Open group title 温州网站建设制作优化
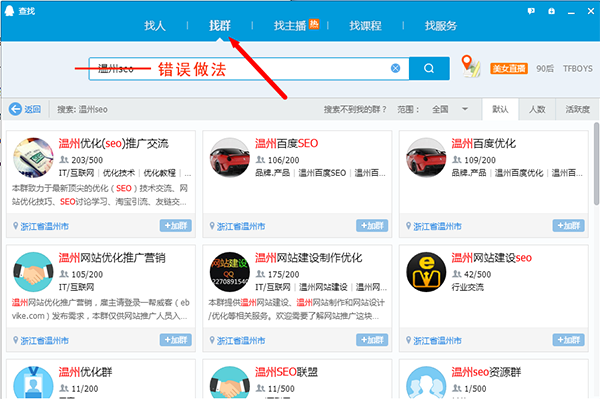Screen dimensions: 600x399 pyautogui.click(x=308, y=258)
